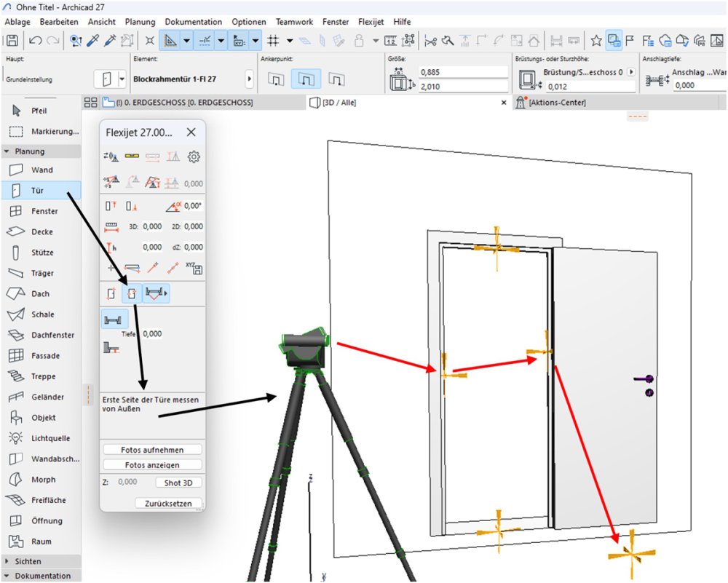
Task: Open coordinate XY dropdown arrow
Action: 256,41
